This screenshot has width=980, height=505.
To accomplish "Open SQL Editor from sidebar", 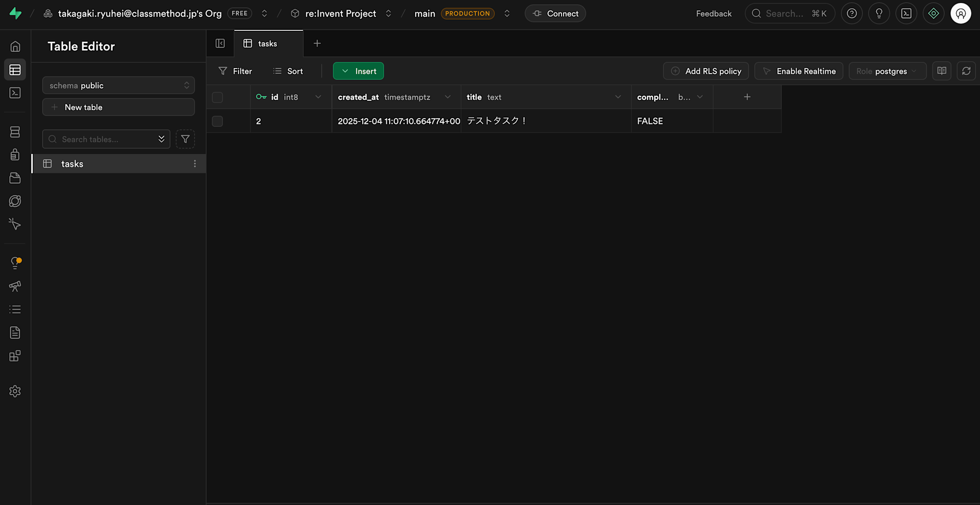I will pyautogui.click(x=15, y=93).
